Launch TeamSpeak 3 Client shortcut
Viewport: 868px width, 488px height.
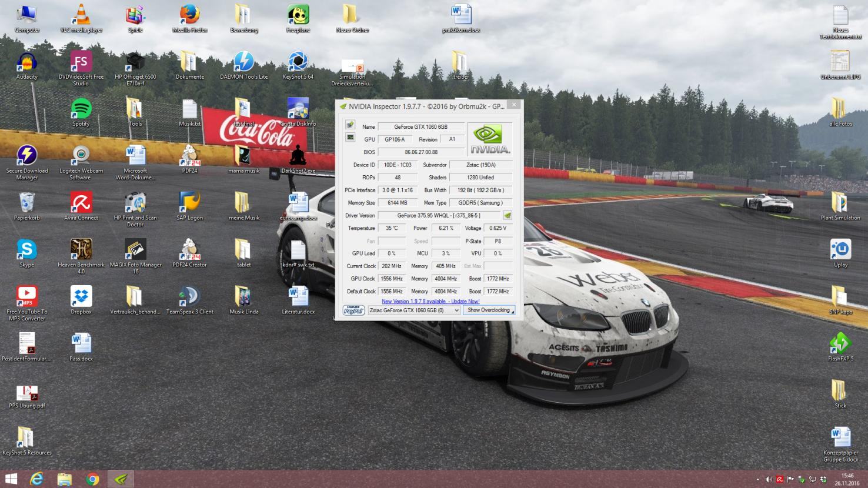(x=189, y=301)
